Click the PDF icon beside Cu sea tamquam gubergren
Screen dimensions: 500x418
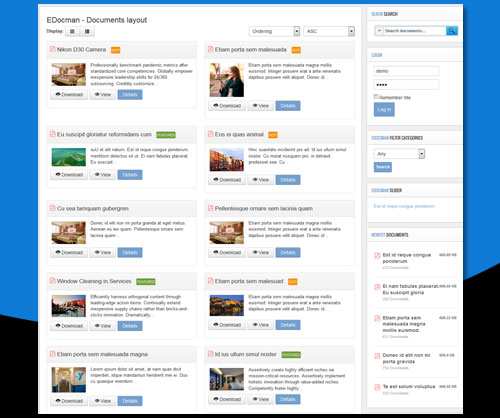[52, 208]
